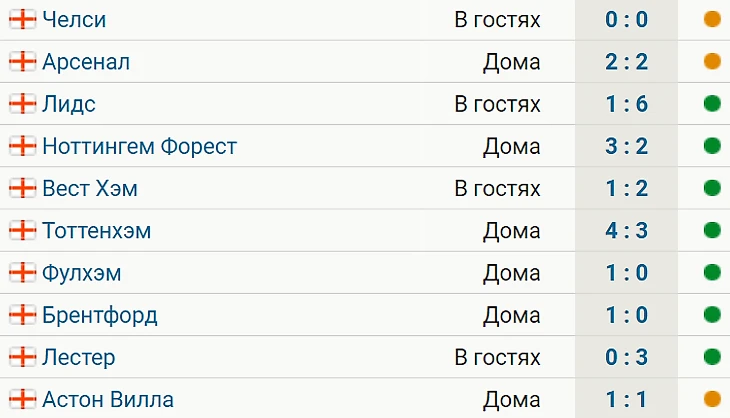Click the Дома label in the Ноттингем Форест row

point(511,146)
